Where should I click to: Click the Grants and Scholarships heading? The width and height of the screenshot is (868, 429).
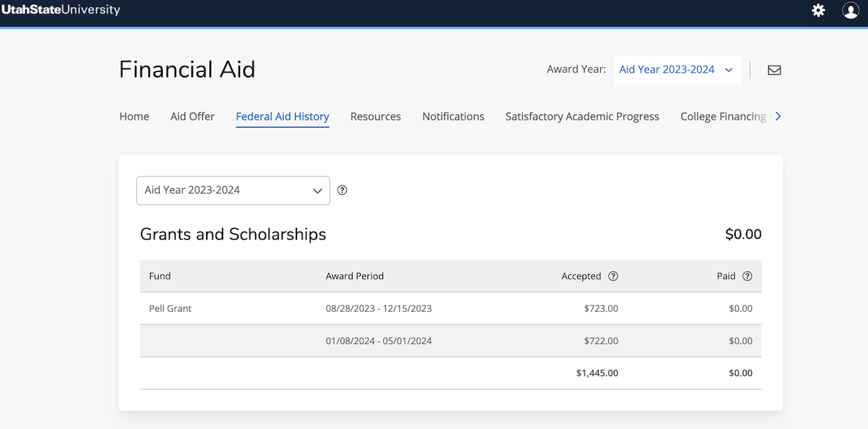(233, 234)
